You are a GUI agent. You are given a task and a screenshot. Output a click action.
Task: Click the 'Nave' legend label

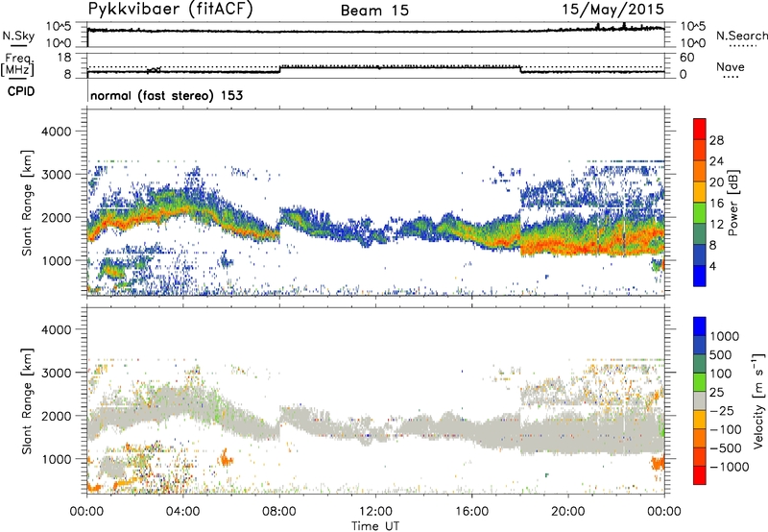click(730, 67)
